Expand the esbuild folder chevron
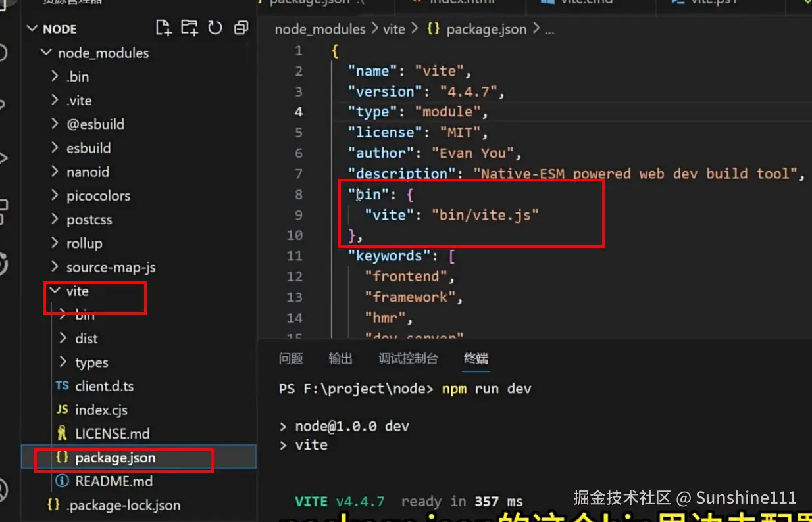Image resolution: width=812 pixels, height=522 pixels. (x=55, y=148)
